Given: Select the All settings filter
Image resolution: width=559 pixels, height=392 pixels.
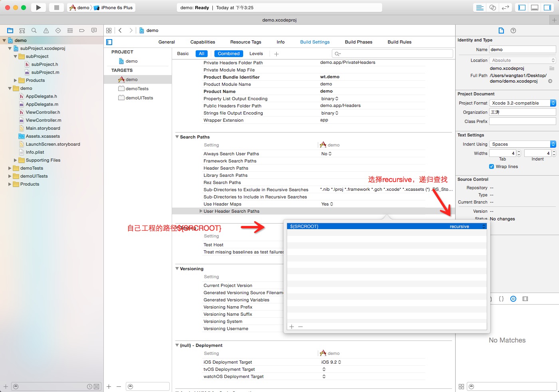Looking at the screenshot, I should click(x=201, y=53).
